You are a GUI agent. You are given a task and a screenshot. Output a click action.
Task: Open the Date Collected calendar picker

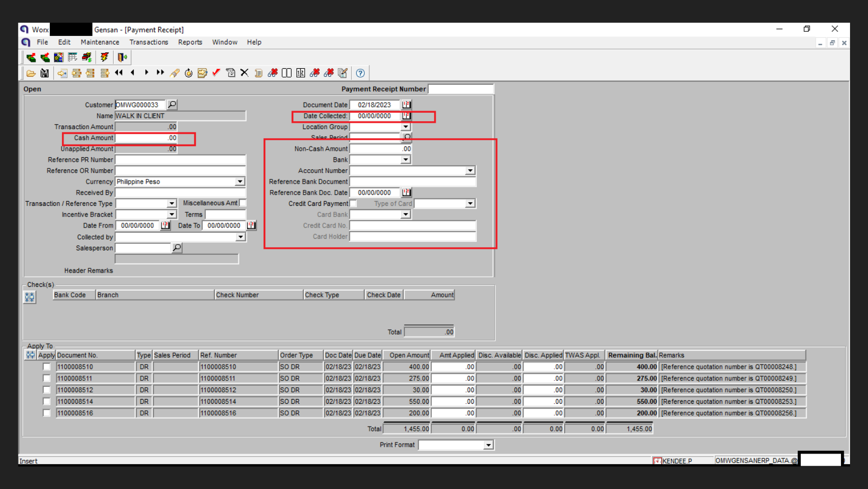406,115
